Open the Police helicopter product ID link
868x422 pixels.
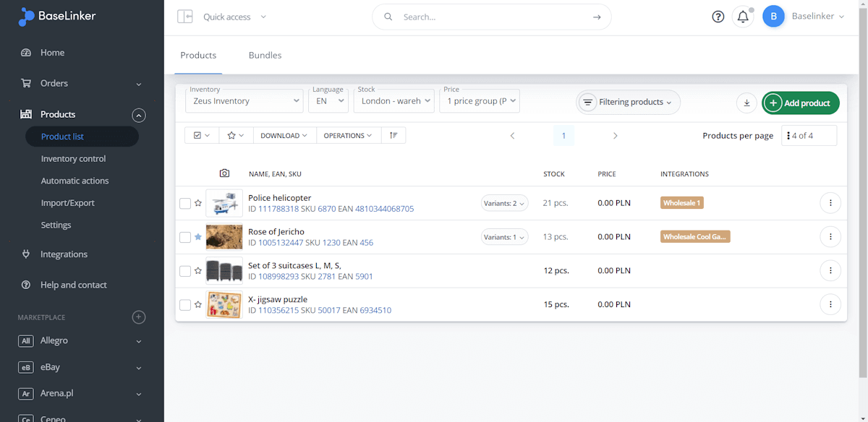point(278,209)
